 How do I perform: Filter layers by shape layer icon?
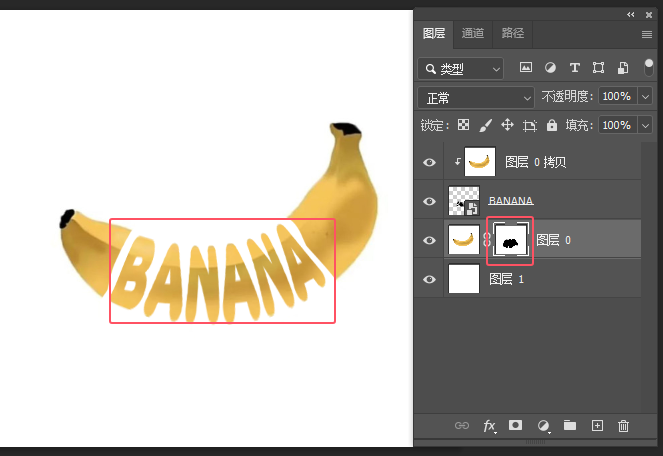(x=598, y=67)
